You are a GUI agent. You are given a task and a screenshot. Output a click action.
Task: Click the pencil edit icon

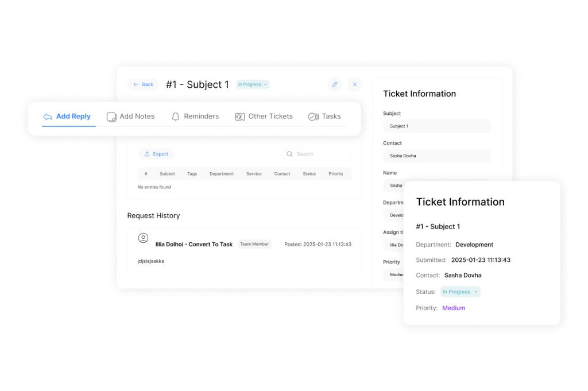click(x=335, y=84)
